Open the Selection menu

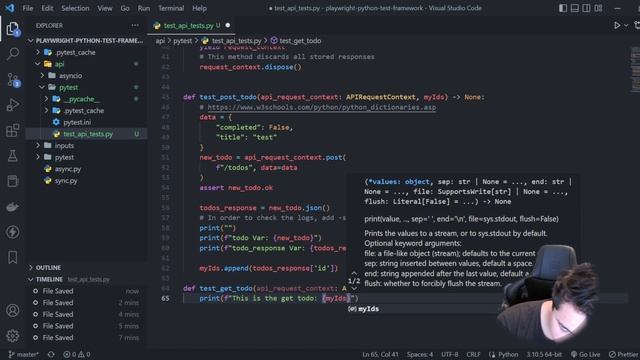tap(75, 8)
